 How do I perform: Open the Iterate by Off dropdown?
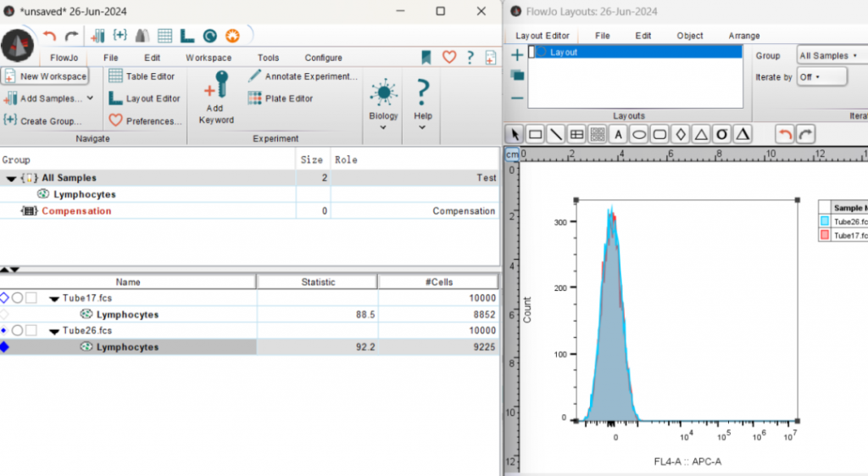click(x=821, y=76)
